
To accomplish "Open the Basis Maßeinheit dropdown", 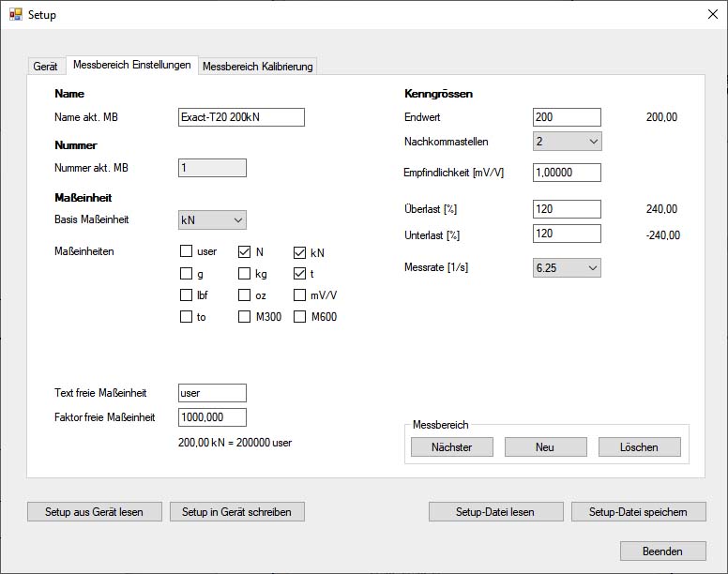I will pos(212,220).
